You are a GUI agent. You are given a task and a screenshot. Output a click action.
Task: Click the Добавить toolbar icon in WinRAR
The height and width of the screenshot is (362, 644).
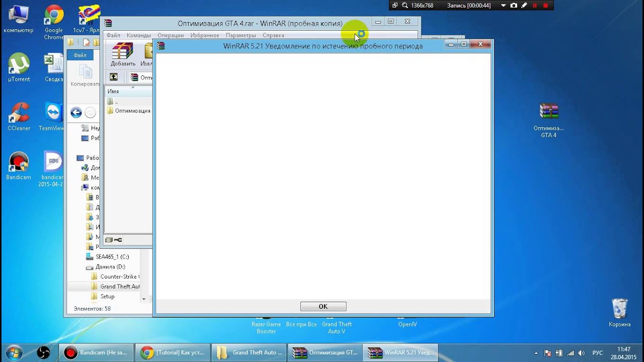coord(123,55)
